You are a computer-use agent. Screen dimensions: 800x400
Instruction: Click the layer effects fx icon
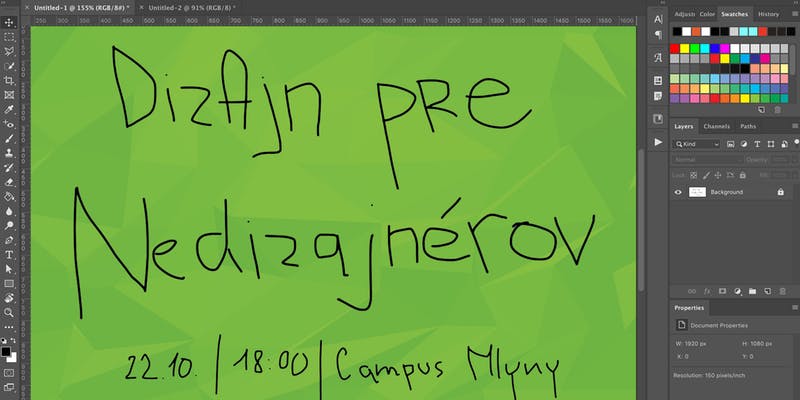point(705,291)
